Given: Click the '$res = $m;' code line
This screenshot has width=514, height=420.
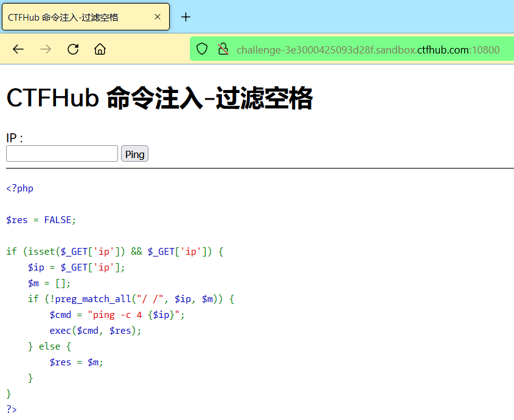Looking at the screenshot, I should pos(77,362).
